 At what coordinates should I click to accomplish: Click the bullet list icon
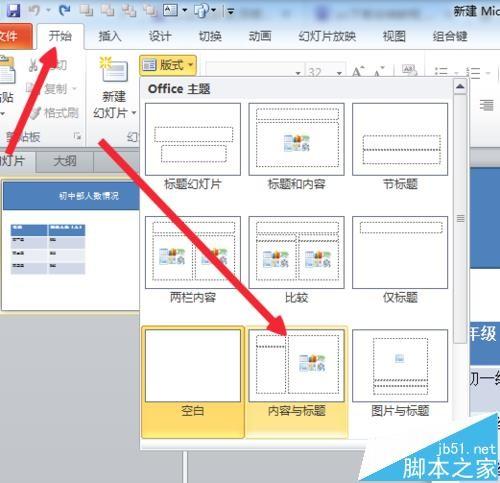point(441,72)
